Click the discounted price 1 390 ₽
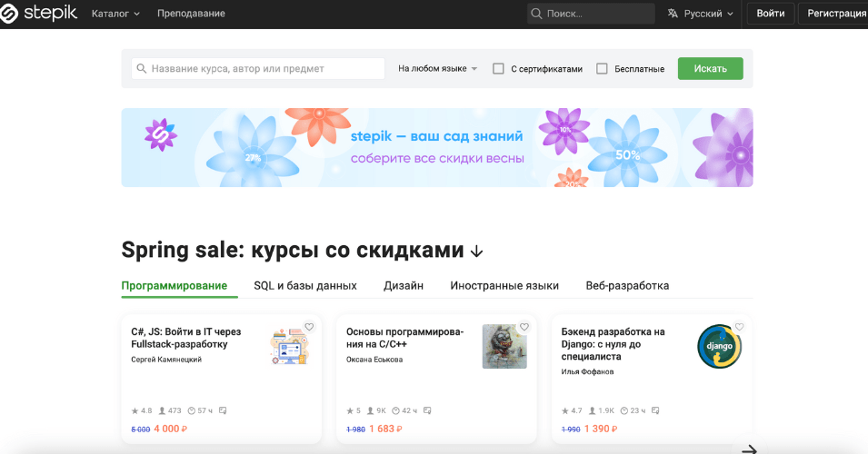The image size is (868, 454). (x=601, y=429)
